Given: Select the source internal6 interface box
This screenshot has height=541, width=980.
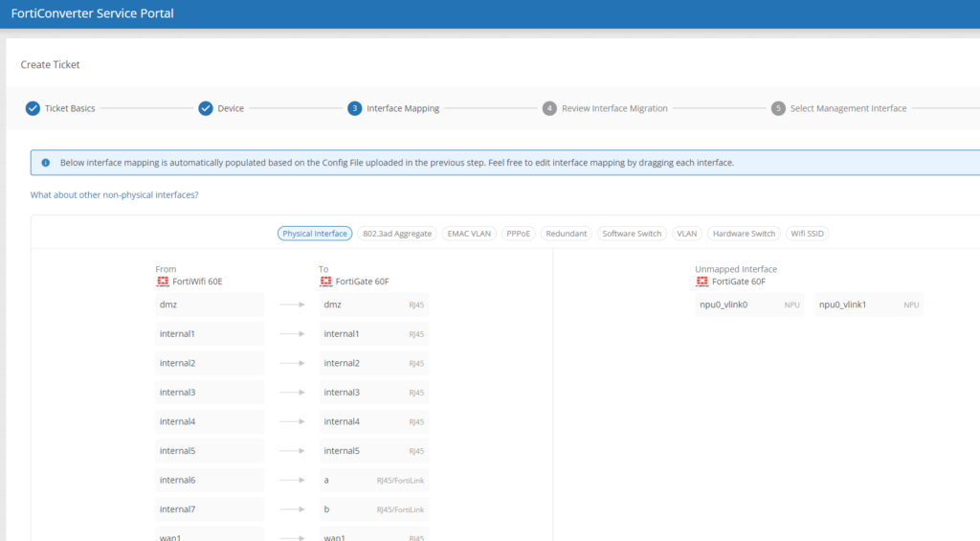Looking at the screenshot, I should click(x=210, y=481).
